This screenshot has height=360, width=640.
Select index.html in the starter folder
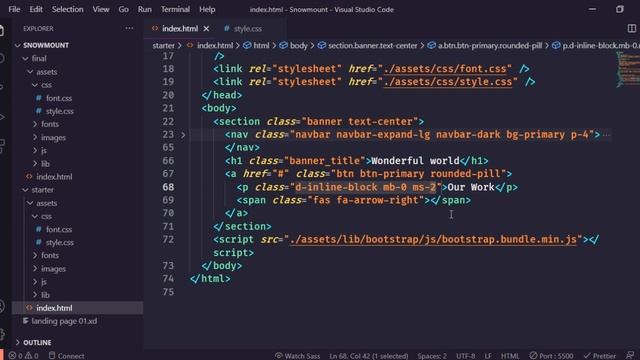78,308
